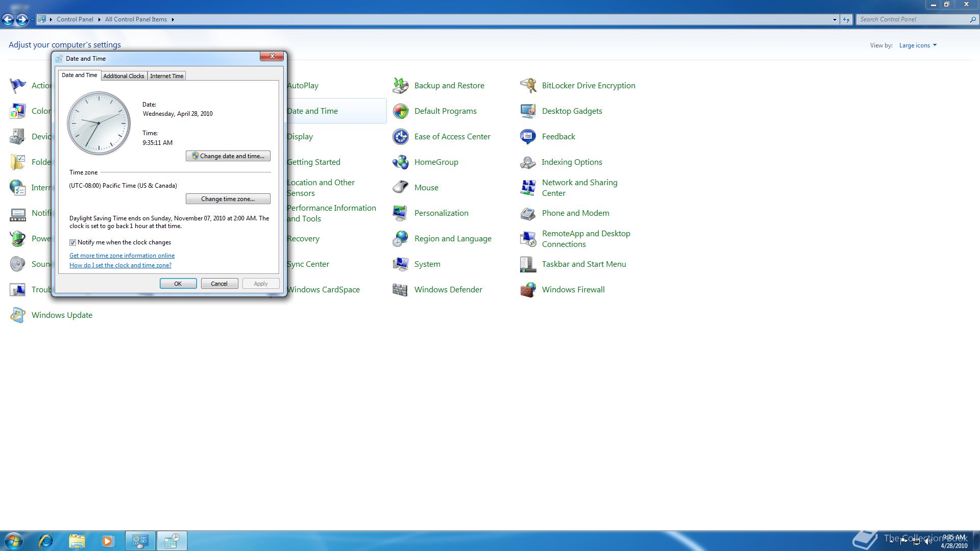980x551 pixels.
Task: Click the volume speaker tray icon
Action: (928, 541)
